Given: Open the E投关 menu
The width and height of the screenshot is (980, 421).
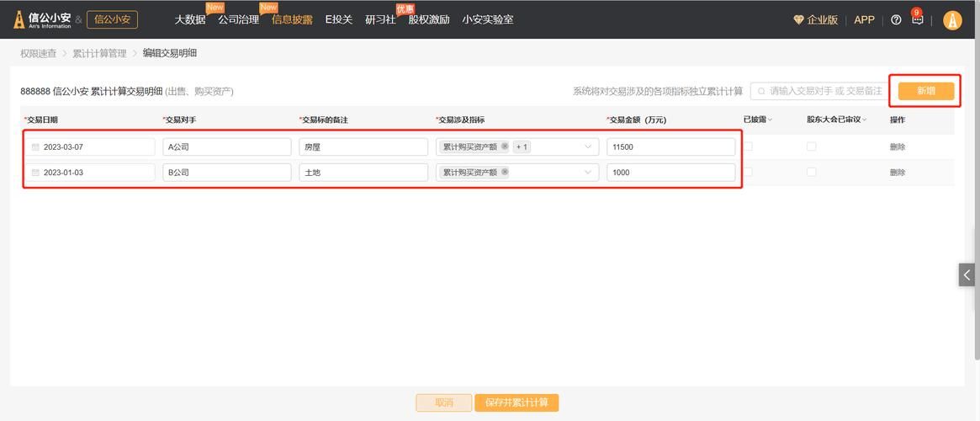Looking at the screenshot, I should click(x=339, y=20).
